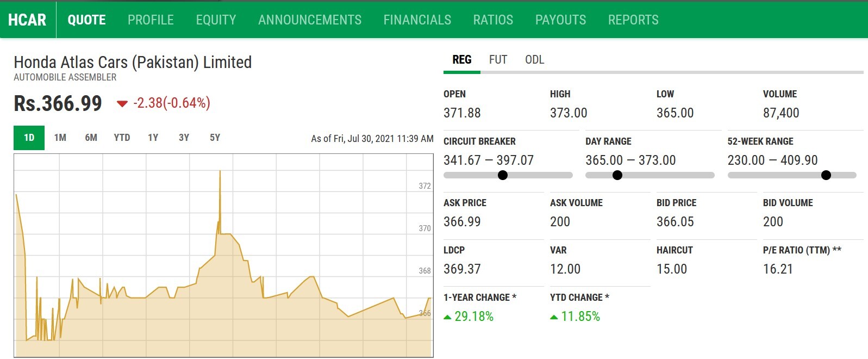
Task: Click the circuit breaker range 341.67 — 397.07
Action: pyautogui.click(x=489, y=160)
